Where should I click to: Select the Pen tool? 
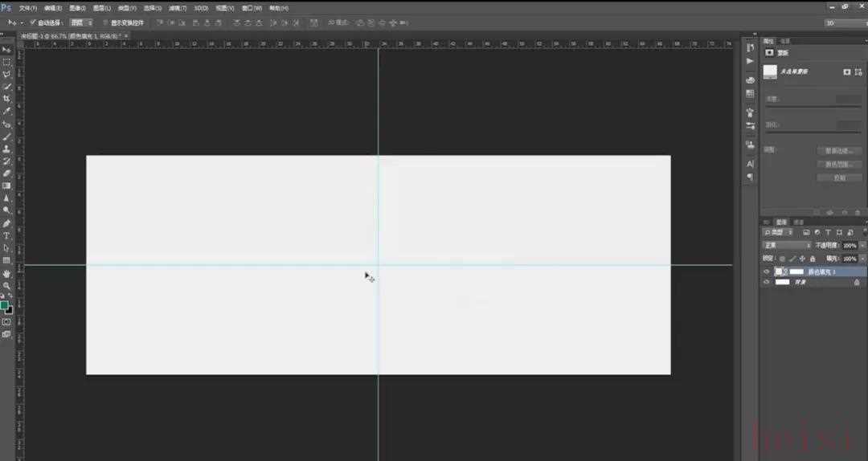point(6,222)
